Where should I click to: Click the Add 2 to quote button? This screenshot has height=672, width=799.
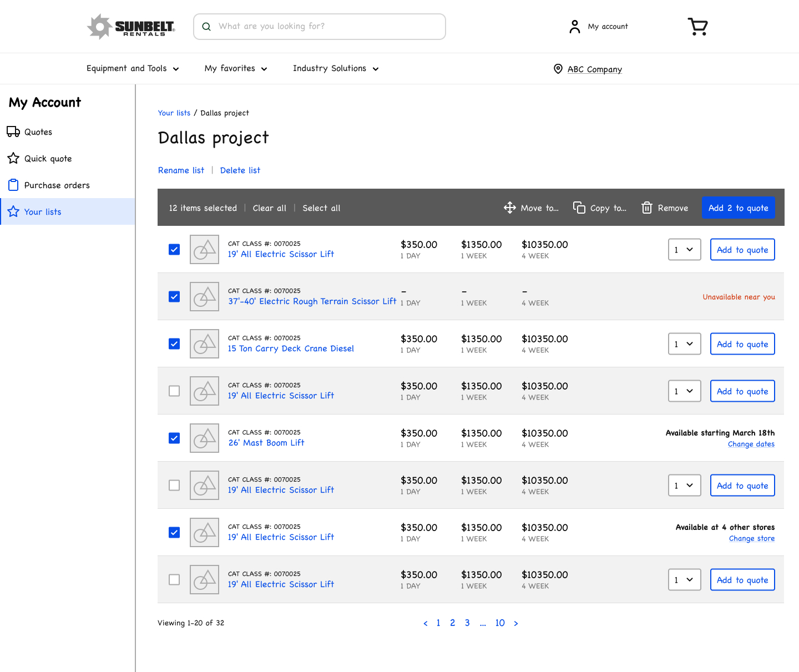[x=738, y=208]
